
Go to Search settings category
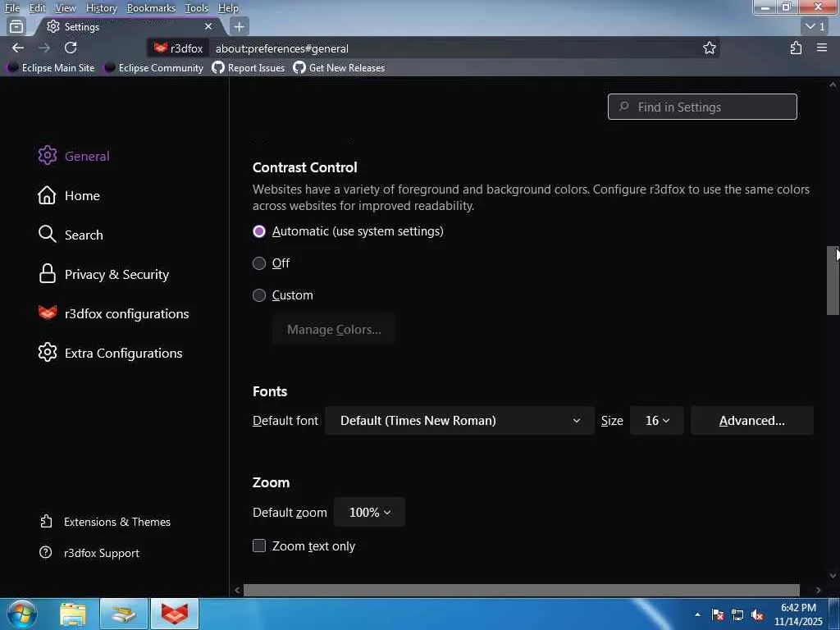(x=71, y=235)
